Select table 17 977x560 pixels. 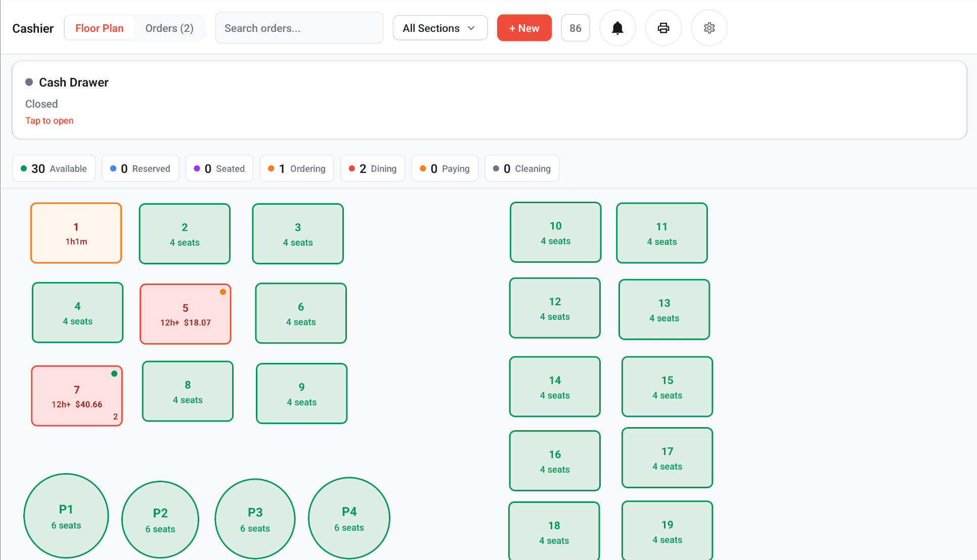pos(667,458)
